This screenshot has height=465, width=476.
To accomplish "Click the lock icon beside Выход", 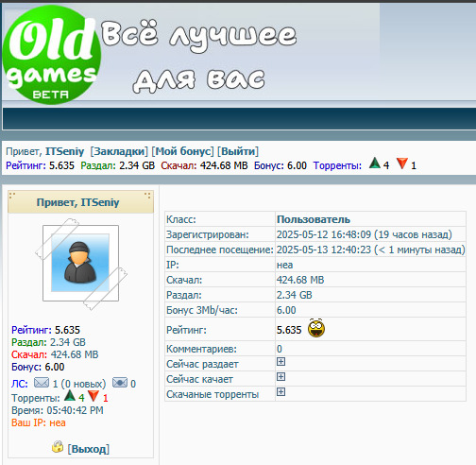I will point(58,447).
